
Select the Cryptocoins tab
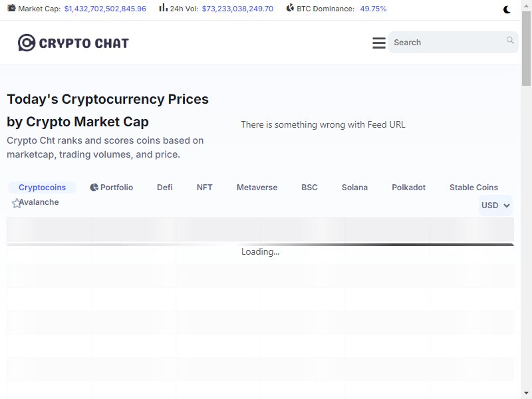[x=42, y=188]
